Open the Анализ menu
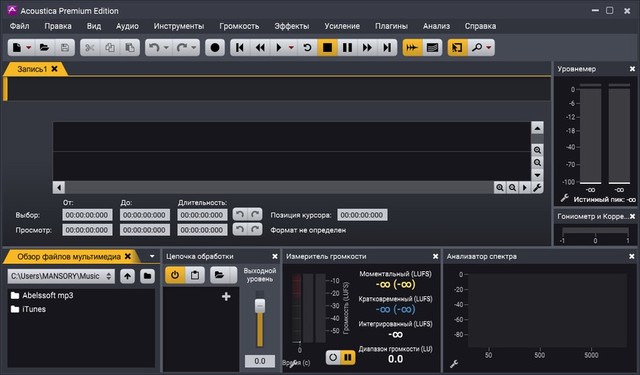The image size is (640, 375). [436, 26]
